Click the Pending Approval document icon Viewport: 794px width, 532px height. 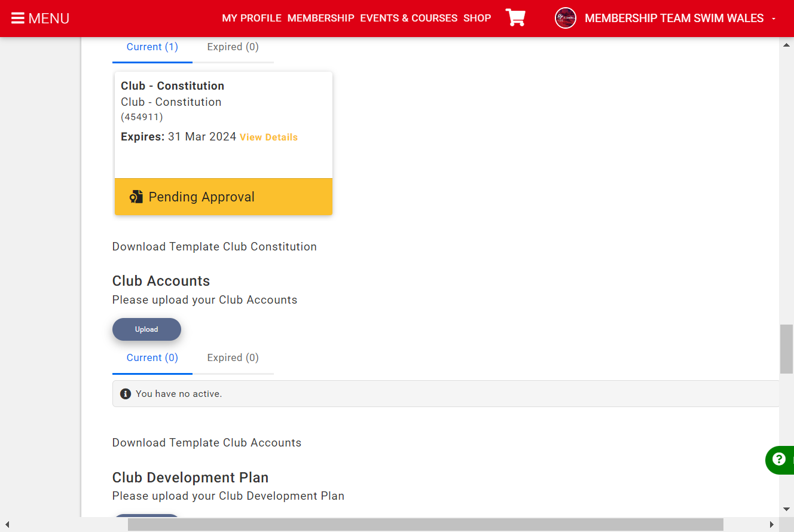136,197
